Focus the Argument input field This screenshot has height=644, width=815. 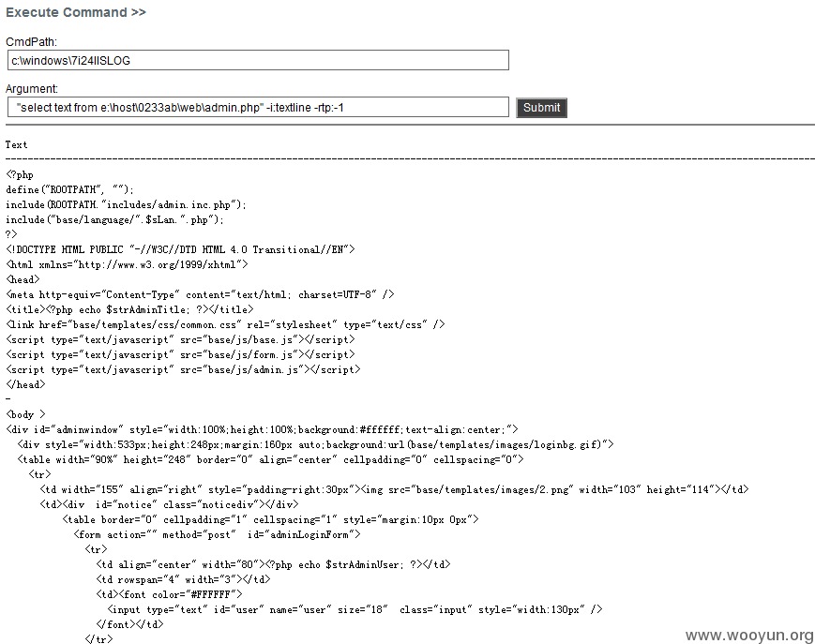click(x=258, y=107)
